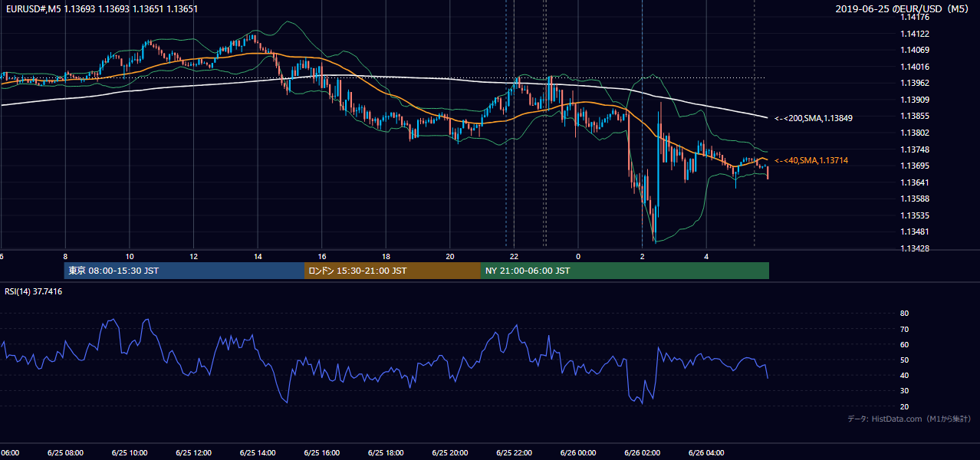Click the 6/25 20:00 date label
Image resolution: width=980 pixels, height=460 pixels.
pos(450,452)
